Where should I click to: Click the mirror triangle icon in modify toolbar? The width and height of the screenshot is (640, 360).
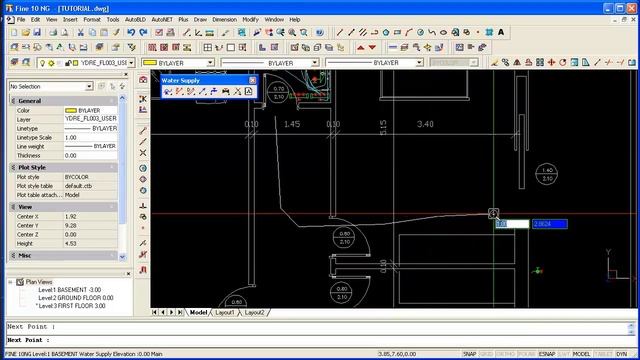click(517, 62)
